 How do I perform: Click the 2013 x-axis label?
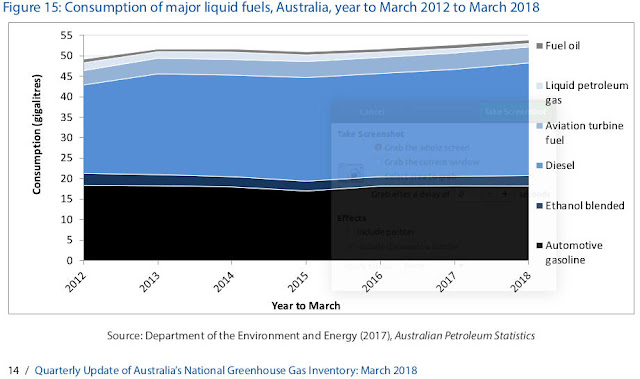[x=150, y=281]
